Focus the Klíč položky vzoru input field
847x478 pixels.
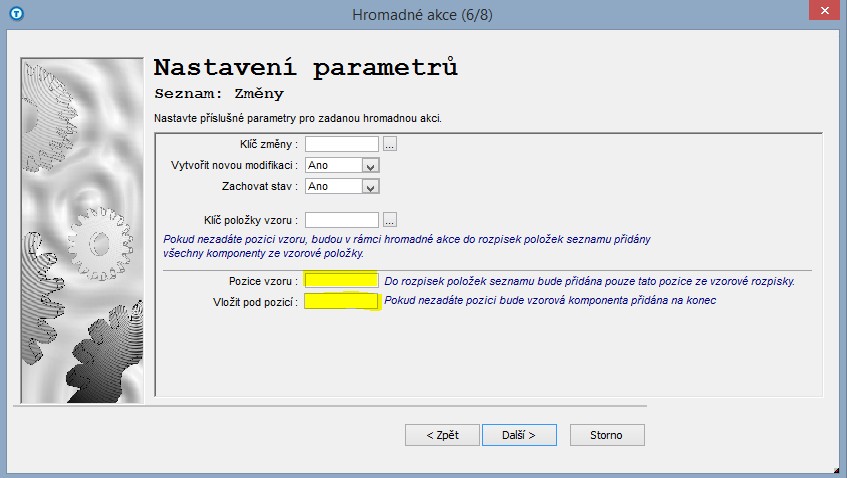[x=342, y=220]
